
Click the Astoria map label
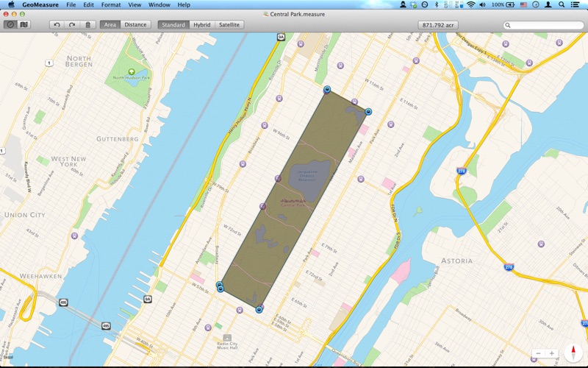point(456,261)
